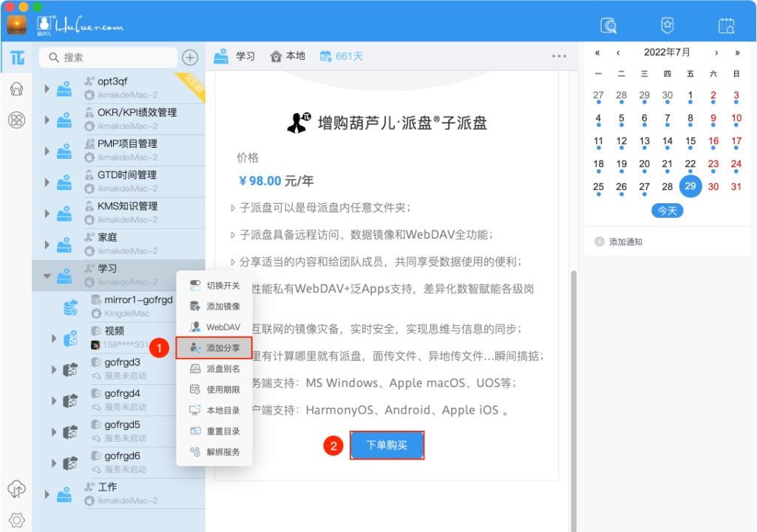
Task: Expand the OKR/KPI绩效管理 drive
Action: tap(47, 120)
